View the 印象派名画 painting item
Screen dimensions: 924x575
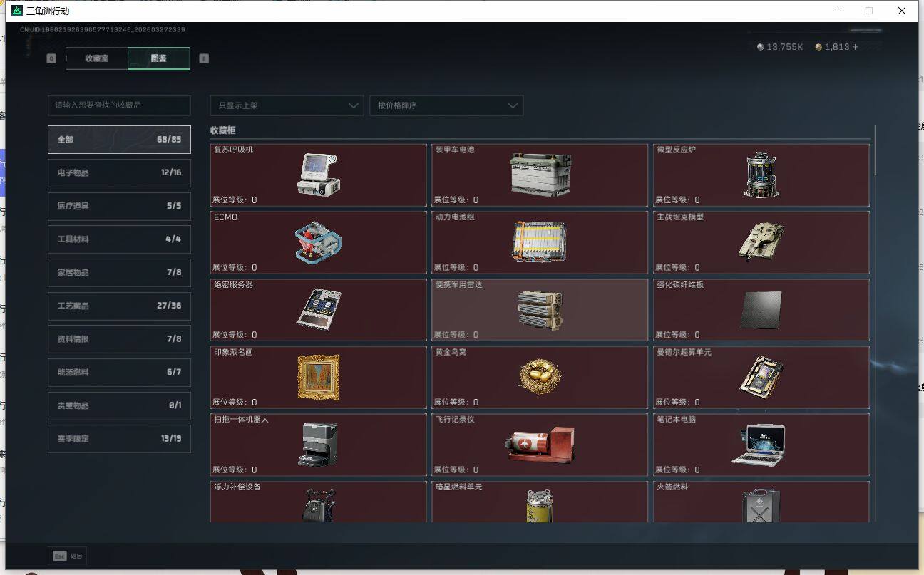click(319, 378)
